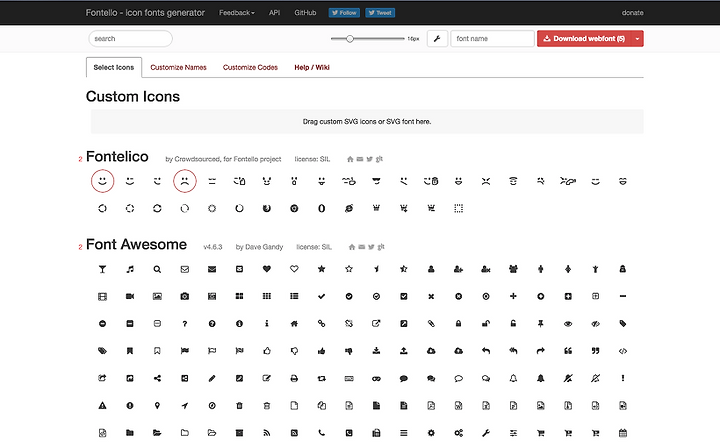Screen dimensions: 720x447
Task: Select the paperclip attach icon
Action: click(431, 324)
